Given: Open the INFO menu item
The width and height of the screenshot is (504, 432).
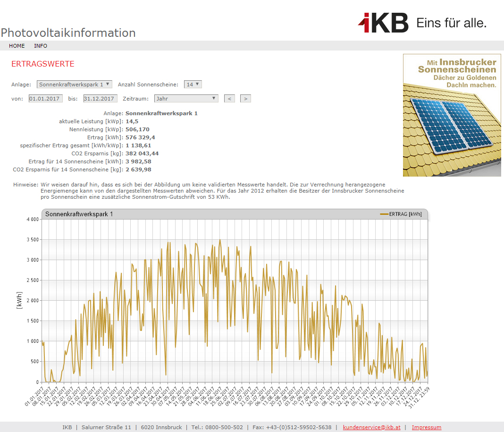Looking at the screenshot, I should point(41,46).
